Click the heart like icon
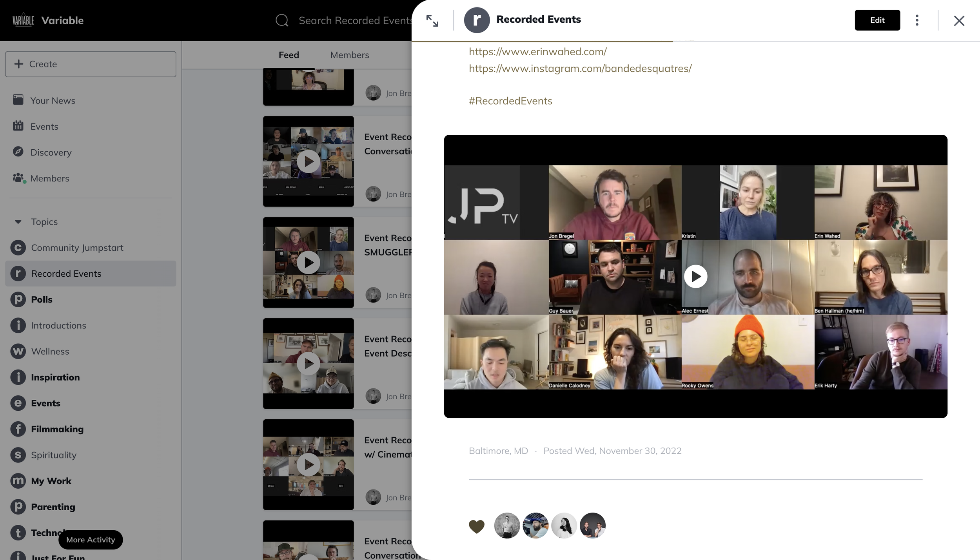Viewport: 980px width, 560px height. [x=476, y=526]
